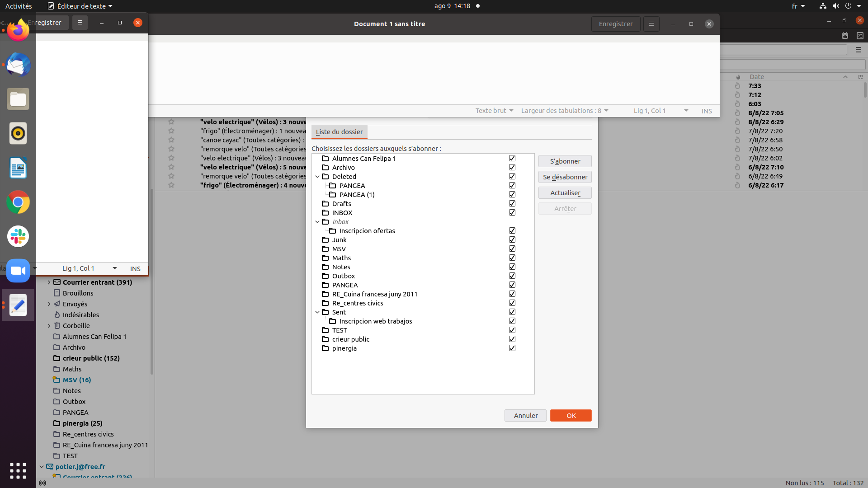The image size is (868, 488).
Task: Launch Rhythmbox from the dock
Action: point(18,133)
